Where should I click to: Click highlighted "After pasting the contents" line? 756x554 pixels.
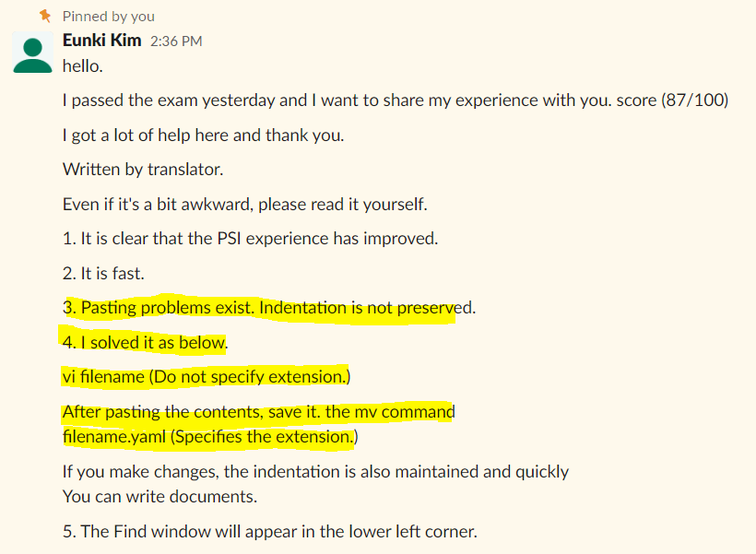pyautogui.click(x=258, y=412)
